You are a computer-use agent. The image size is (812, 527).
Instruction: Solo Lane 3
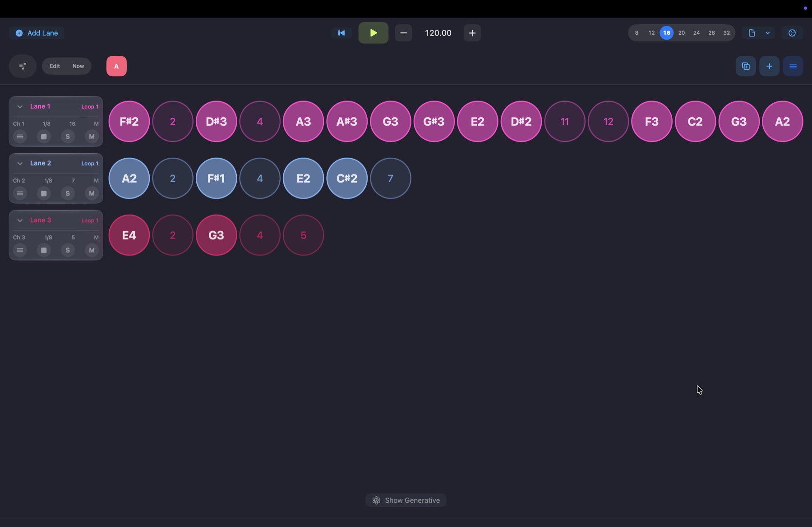[68, 250]
